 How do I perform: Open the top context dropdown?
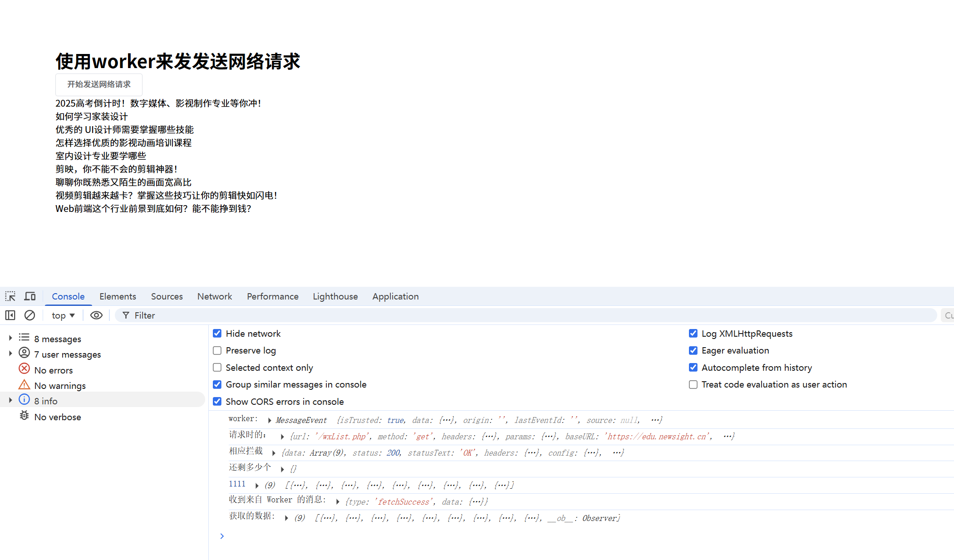63,315
